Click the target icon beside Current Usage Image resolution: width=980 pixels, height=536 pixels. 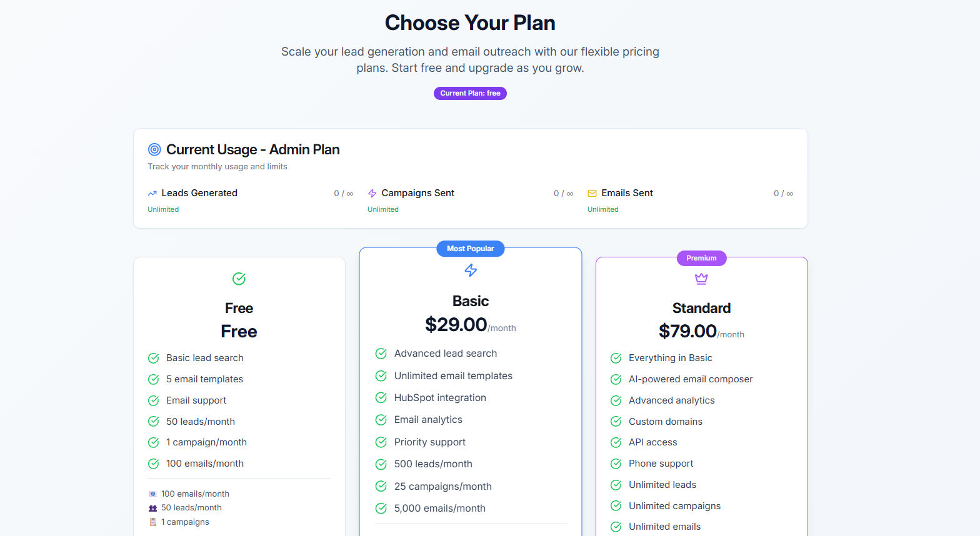(x=154, y=149)
